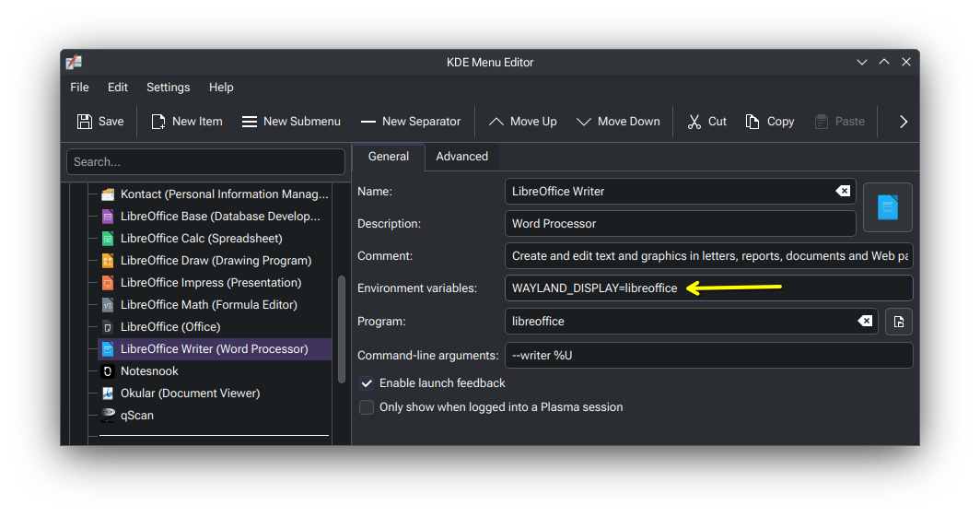Cut the selected menu entry
This screenshot has width=980, height=517.
(x=706, y=122)
